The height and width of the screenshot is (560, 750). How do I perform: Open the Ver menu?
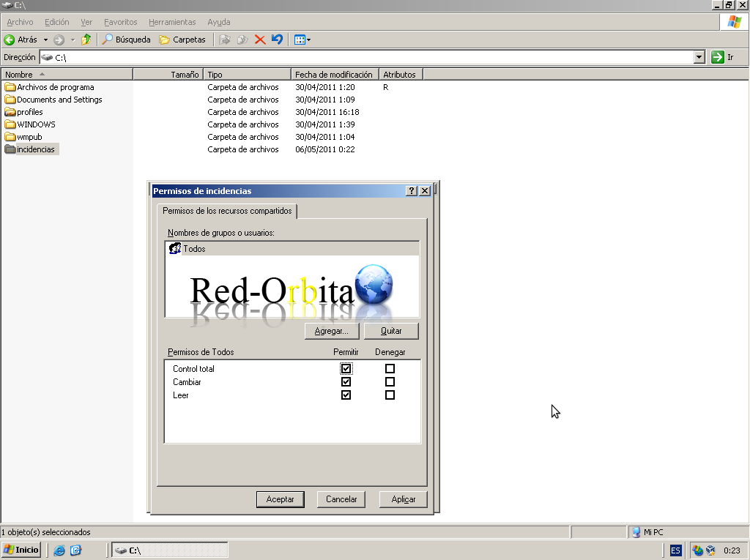(86, 22)
